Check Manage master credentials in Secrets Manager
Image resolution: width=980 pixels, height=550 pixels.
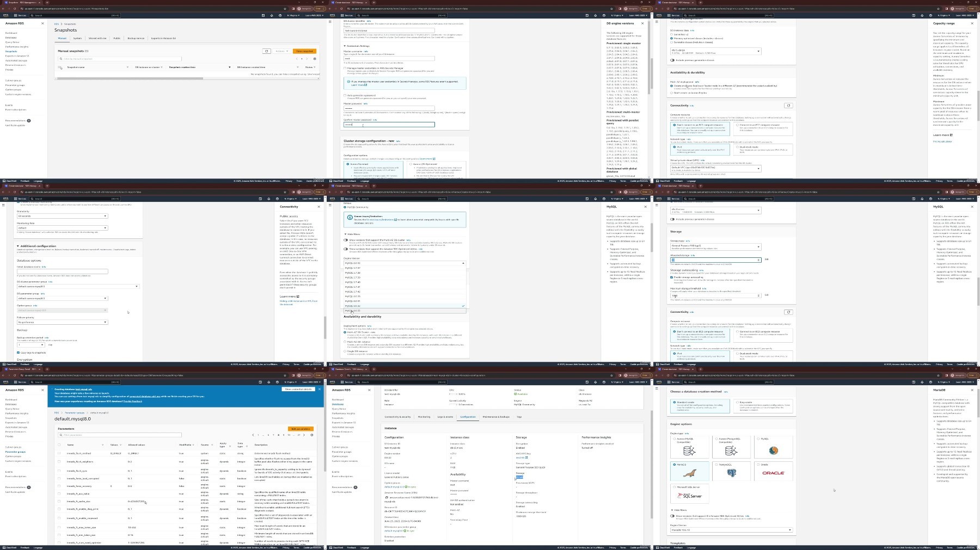[345, 68]
